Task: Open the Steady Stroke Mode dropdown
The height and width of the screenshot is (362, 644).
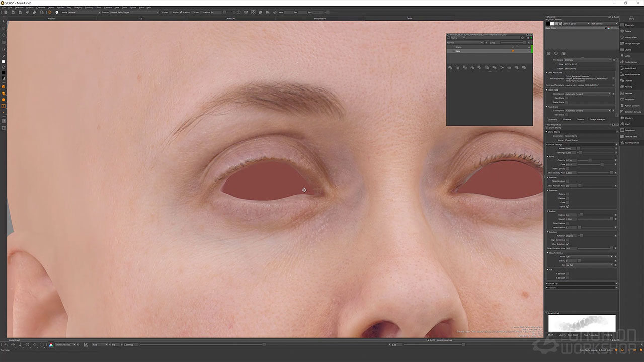Action: point(589,257)
